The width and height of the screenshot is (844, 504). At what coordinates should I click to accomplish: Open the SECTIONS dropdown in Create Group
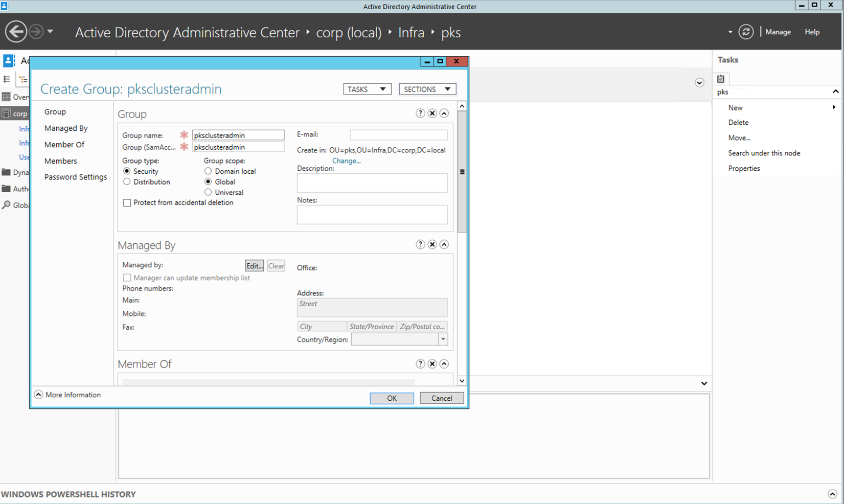[x=427, y=89]
